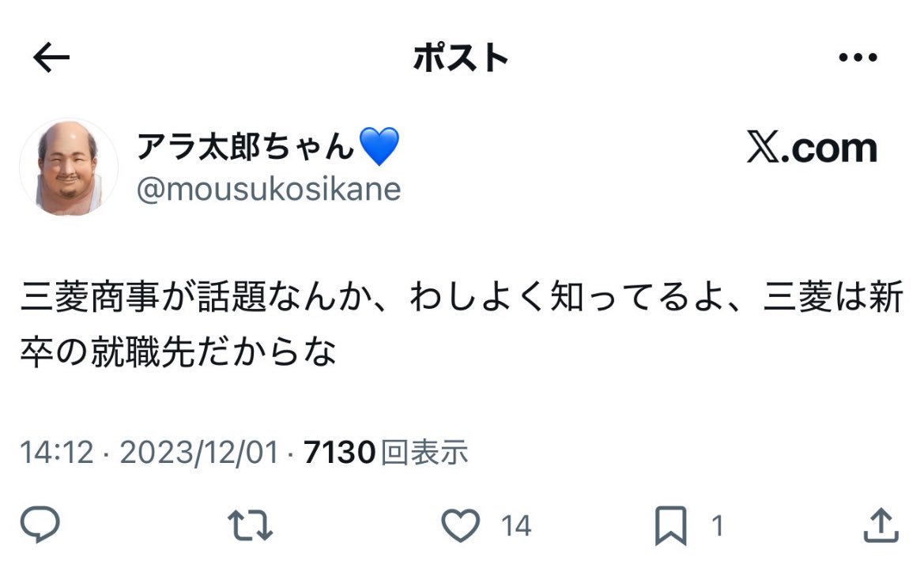Like the post with the heart icon
The image size is (924, 568).
[461, 525]
